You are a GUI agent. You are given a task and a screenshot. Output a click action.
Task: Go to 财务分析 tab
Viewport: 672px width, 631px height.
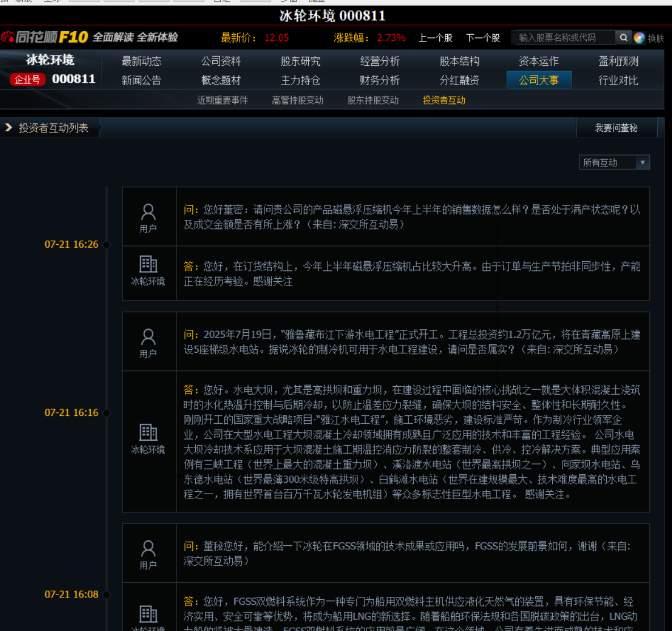380,80
